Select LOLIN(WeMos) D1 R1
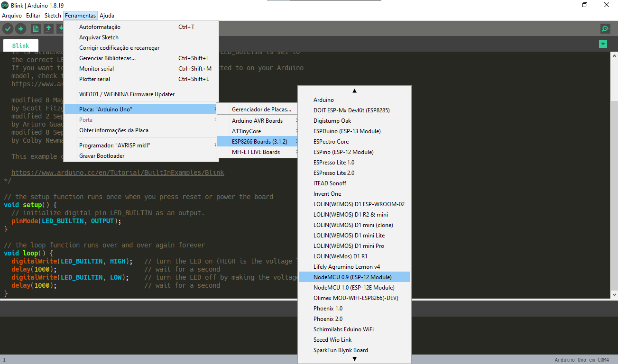 coord(354,256)
